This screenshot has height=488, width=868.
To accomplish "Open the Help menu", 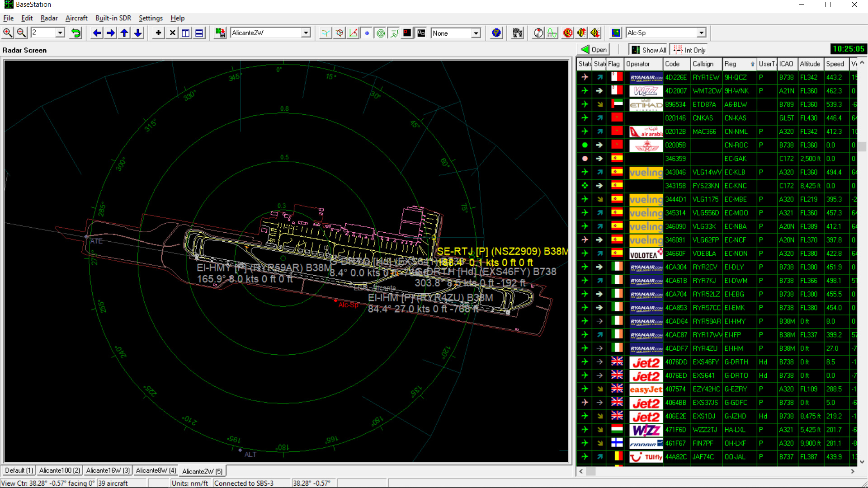I will point(177,18).
